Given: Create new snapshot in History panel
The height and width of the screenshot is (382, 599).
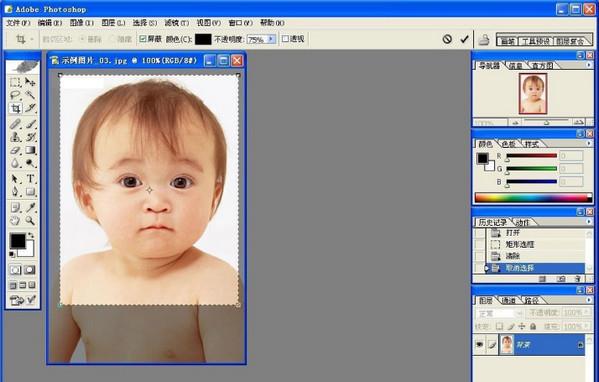Looking at the screenshot, I should 560,279.
